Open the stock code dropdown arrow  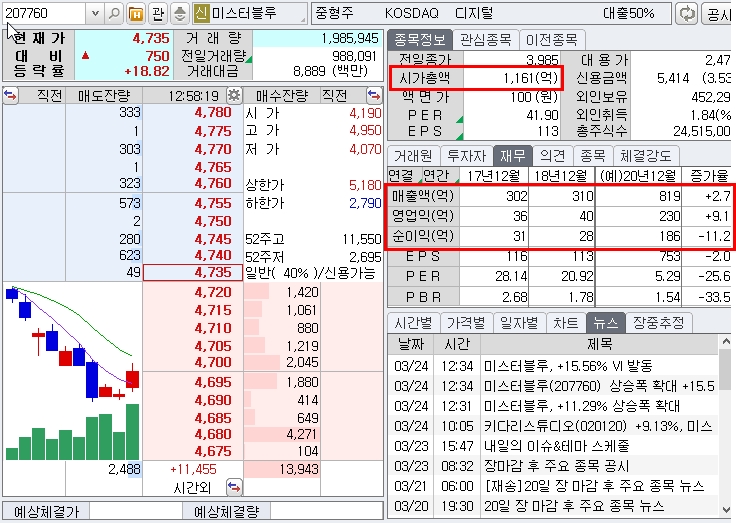[95, 14]
